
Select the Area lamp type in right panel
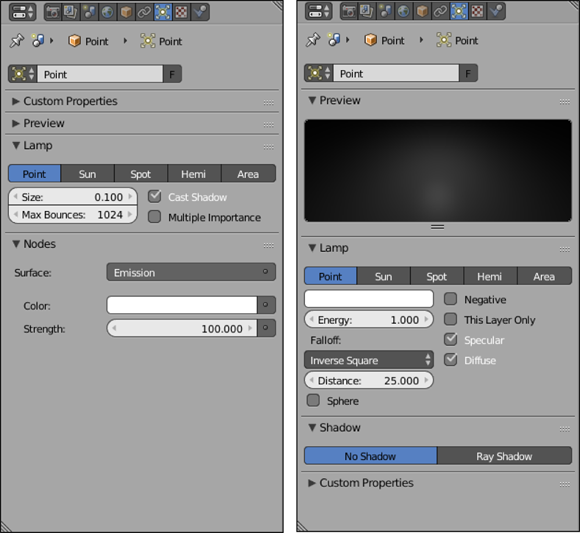(x=544, y=276)
